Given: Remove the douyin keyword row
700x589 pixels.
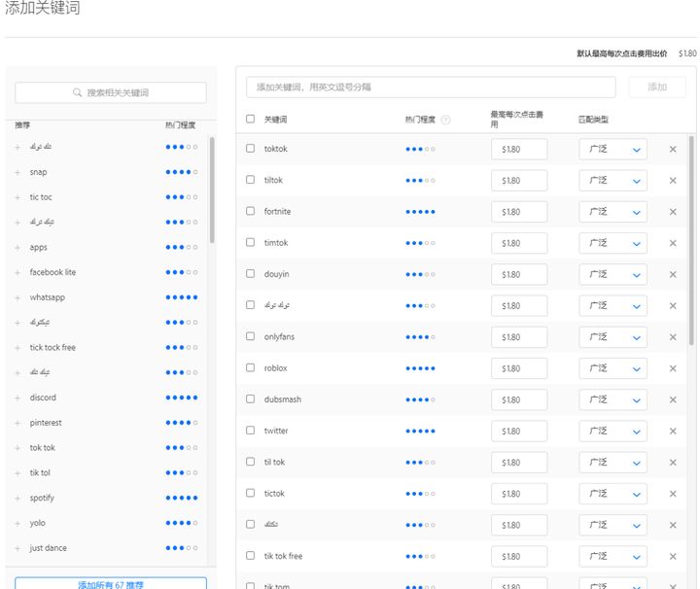Looking at the screenshot, I should (x=673, y=274).
